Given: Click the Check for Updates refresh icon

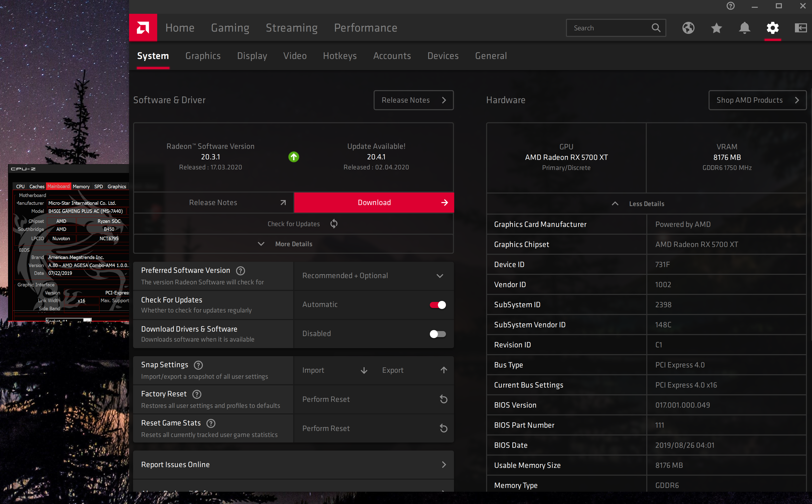Looking at the screenshot, I should [334, 224].
